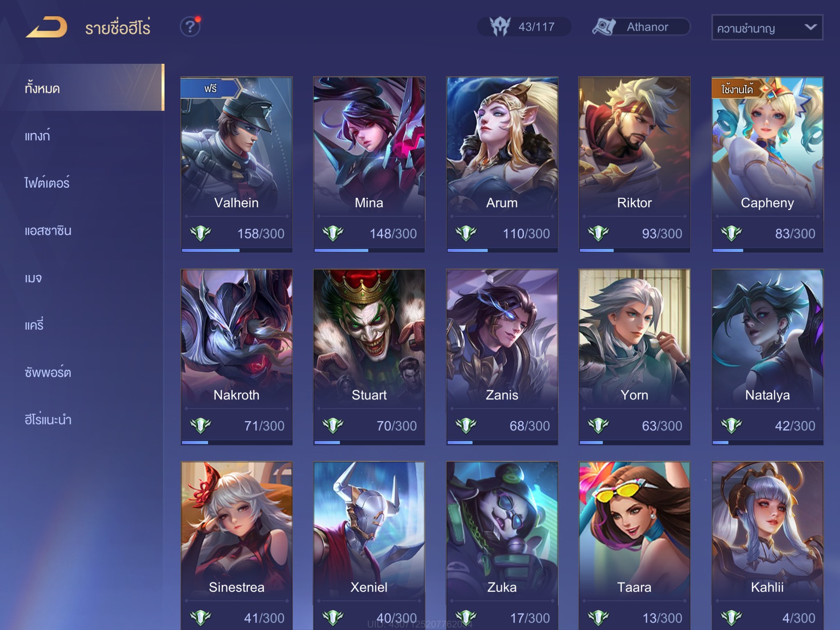The image size is (840, 630).
Task: Click Valhein's proficiency badge icon
Action: (x=200, y=233)
